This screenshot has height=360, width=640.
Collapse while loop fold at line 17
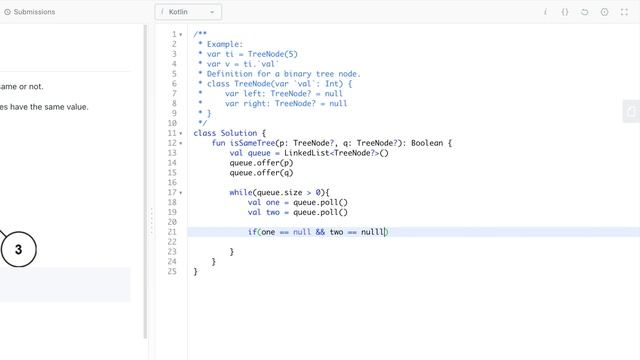coord(181,193)
